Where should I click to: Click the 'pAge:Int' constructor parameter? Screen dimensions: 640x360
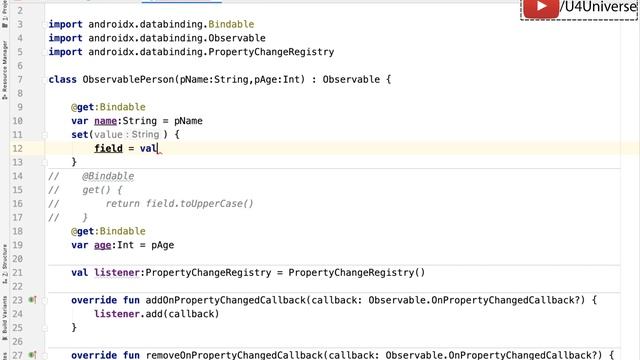[277, 80]
